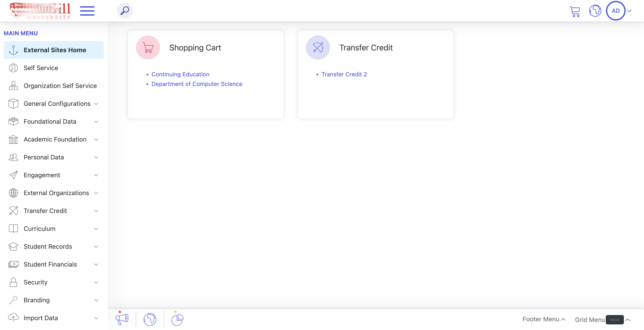Viewport: 644px width, 330px height.
Task: Click the megaphone announcements icon in footer
Action: (122, 319)
